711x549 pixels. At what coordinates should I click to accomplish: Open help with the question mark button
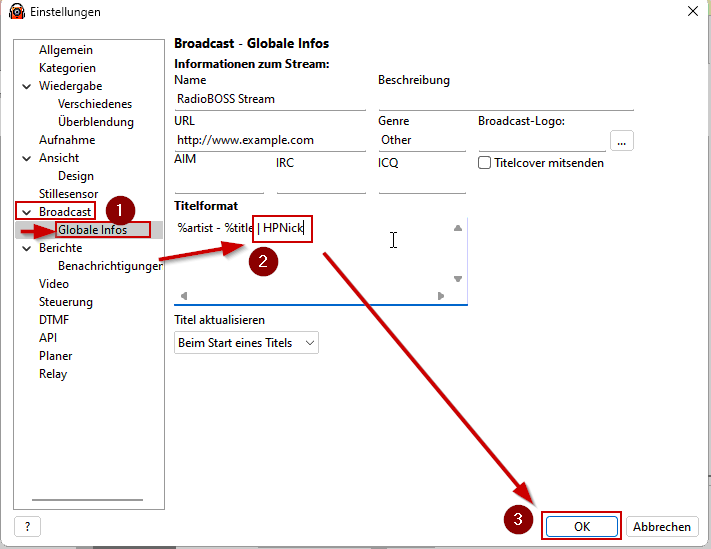26,526
